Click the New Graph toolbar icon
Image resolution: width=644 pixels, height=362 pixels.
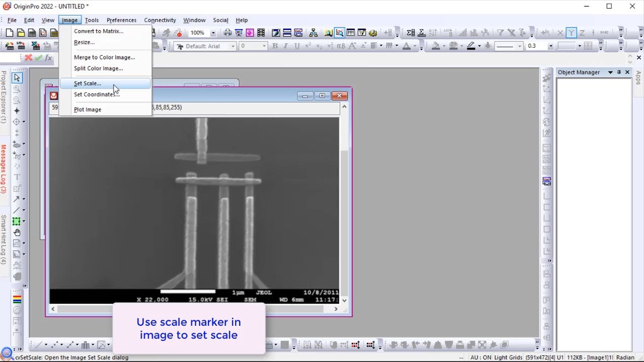click(43, 33)
